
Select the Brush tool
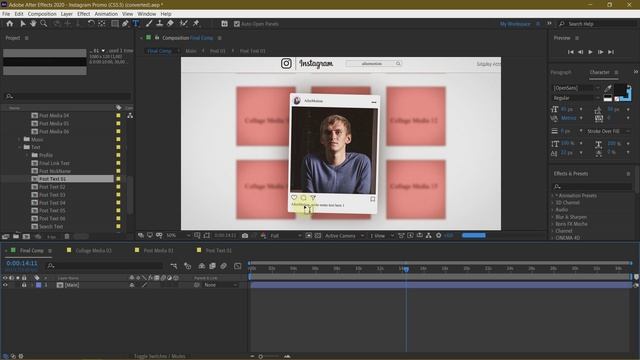click(149, 24)
